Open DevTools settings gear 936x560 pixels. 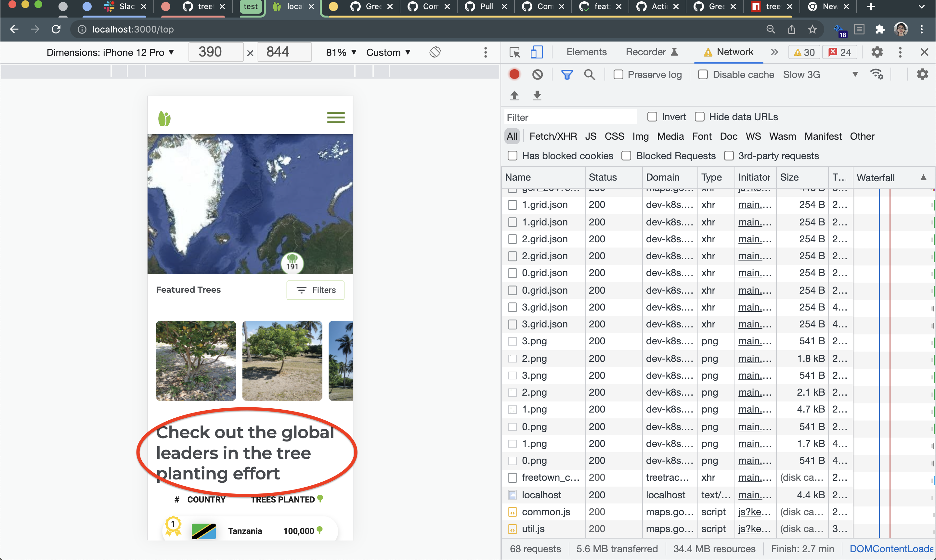tap(877, 52)
